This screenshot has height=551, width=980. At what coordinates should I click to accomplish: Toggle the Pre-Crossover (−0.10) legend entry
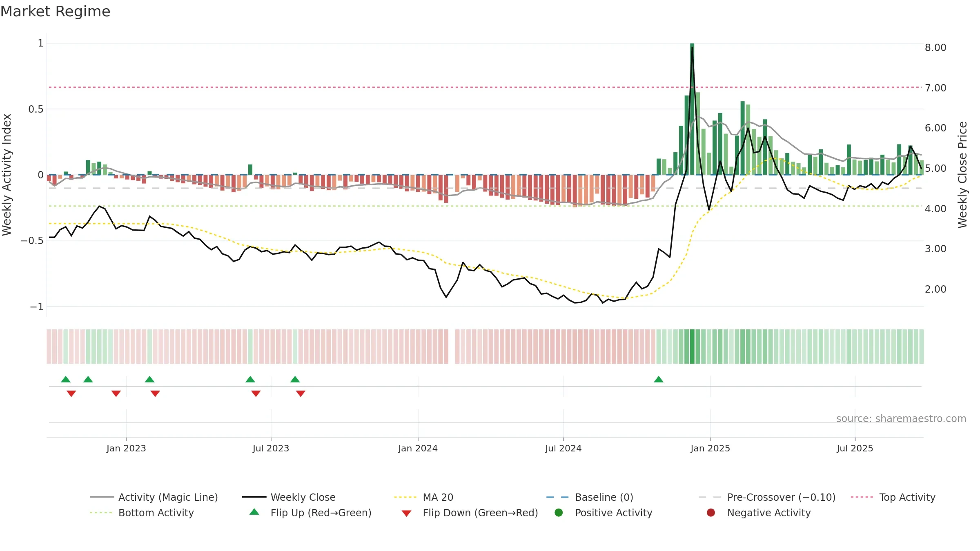pos(767,497)
